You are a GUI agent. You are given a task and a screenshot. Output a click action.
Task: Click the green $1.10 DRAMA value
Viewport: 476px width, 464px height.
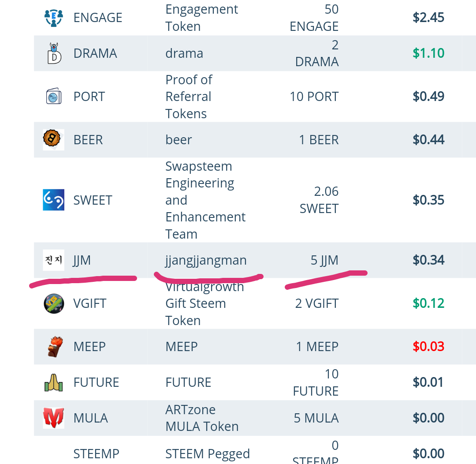click(428, 53)
